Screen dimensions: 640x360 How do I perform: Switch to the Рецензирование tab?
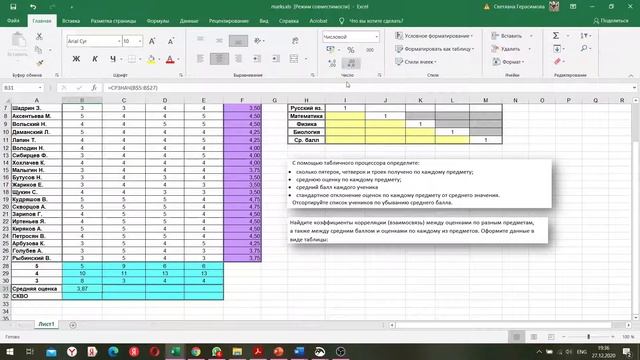click(x=229, y=21)
